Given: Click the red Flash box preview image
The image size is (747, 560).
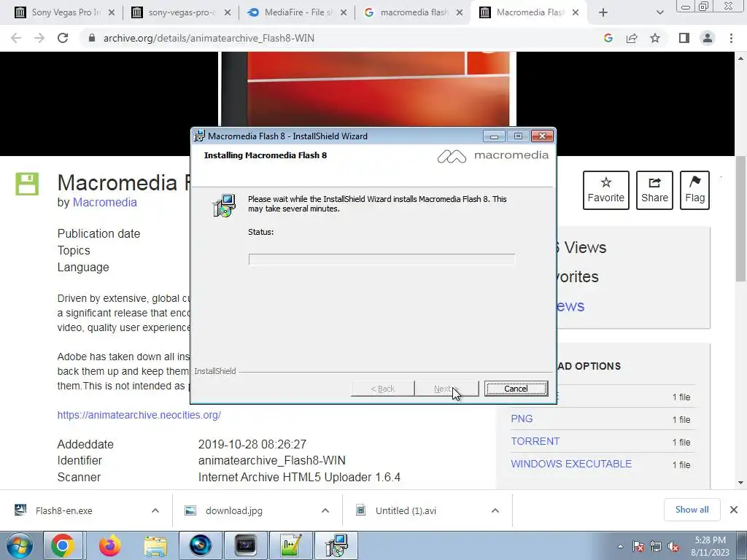Looking at the screenshot, I should pyautogui.click(x=368, y=89).
